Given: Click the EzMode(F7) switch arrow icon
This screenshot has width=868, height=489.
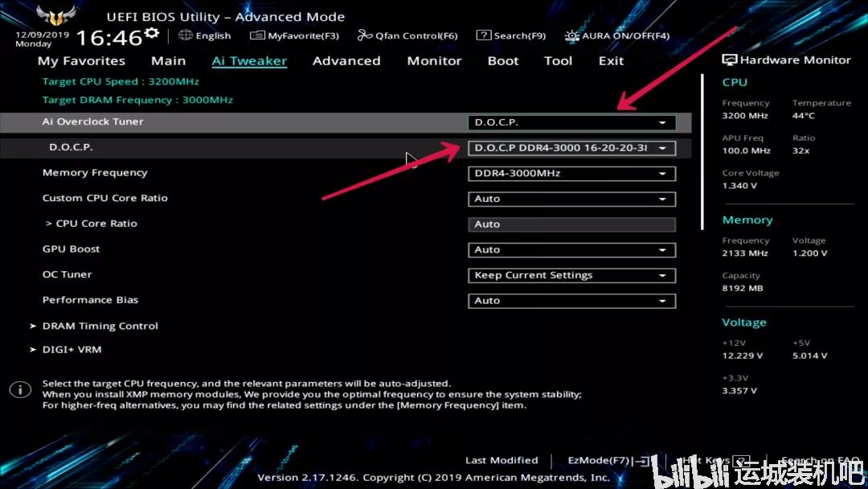Looking at the screenshot, I should point(643,461).
